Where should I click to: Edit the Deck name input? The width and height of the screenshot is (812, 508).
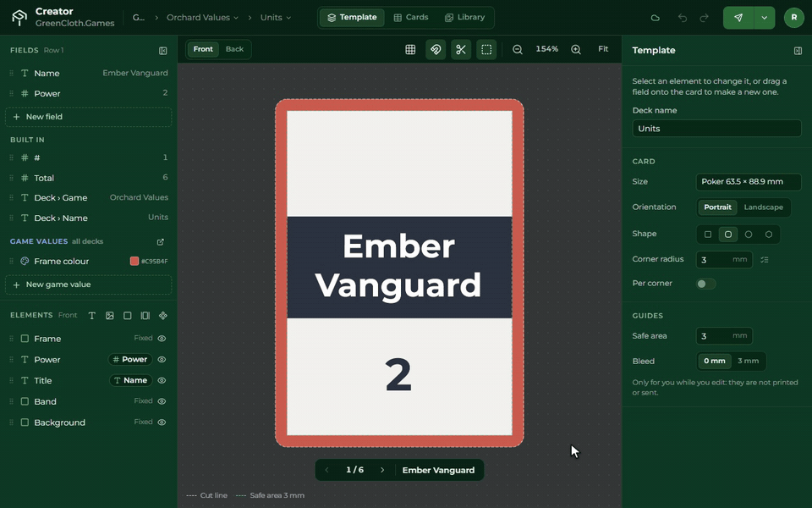716,129
